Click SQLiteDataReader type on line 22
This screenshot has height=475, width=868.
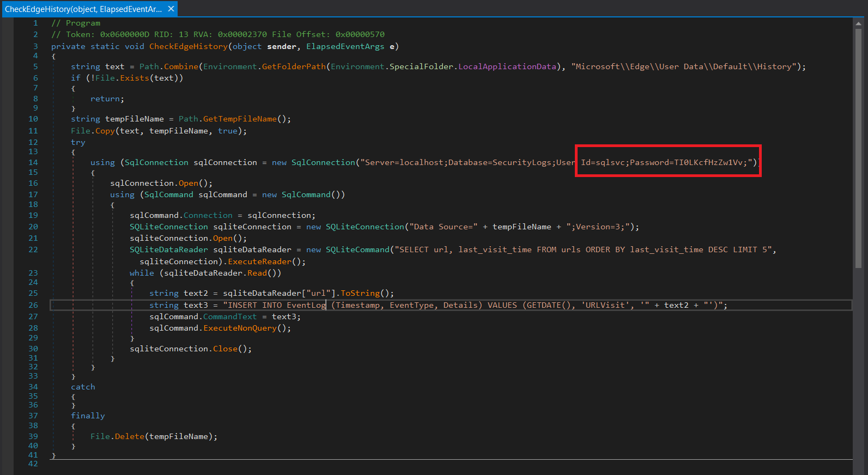169,249
